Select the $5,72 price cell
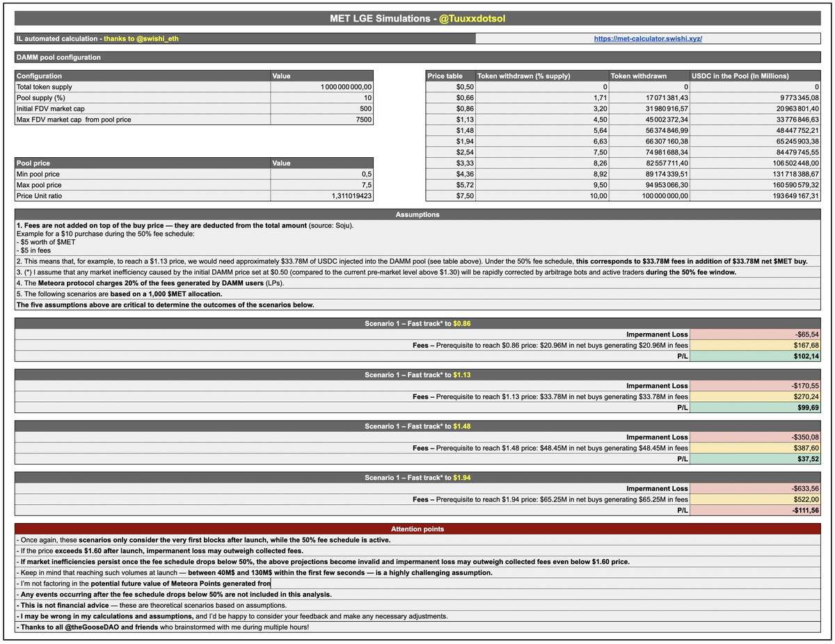835x644 pixels. pyautogui.click(x=450, y=185)
